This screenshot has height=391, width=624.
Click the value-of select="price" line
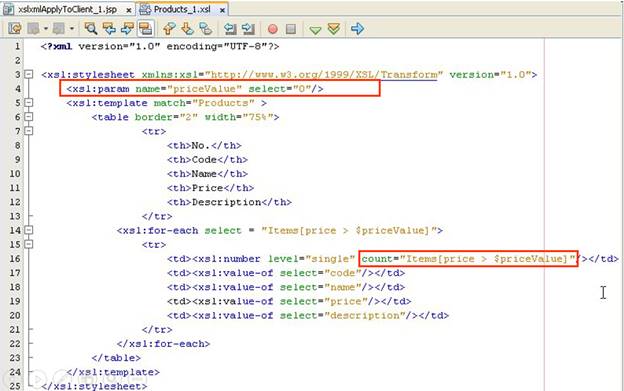(289, 301)
